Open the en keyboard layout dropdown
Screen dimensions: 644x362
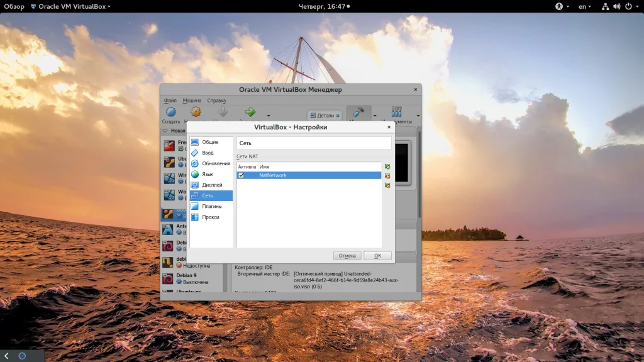click(584, 6)
